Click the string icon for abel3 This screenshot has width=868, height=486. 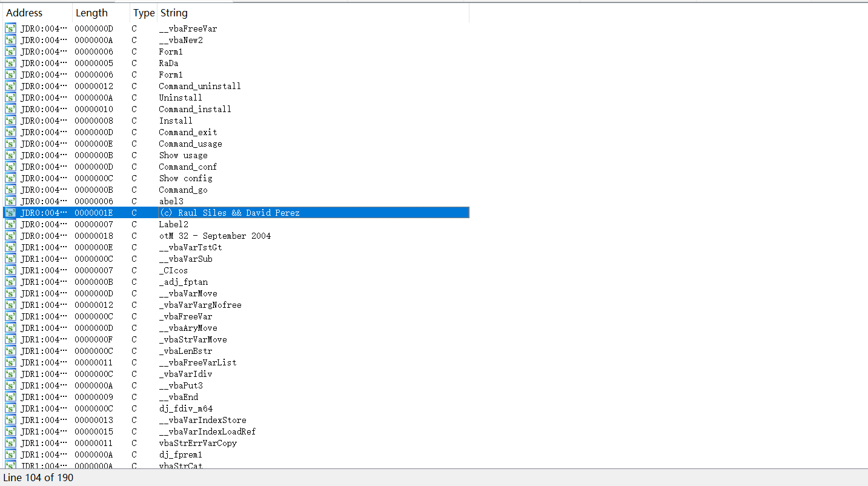(10, 201)
